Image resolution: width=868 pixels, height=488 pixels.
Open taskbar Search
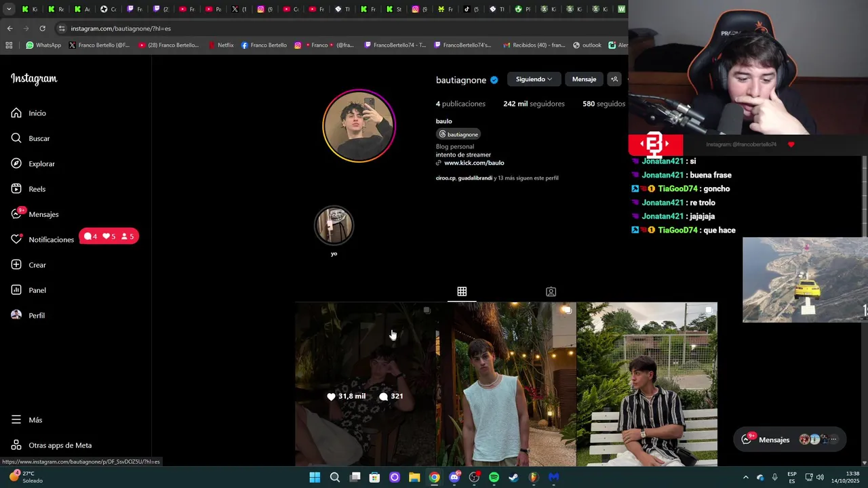click(x=335, y=477)
